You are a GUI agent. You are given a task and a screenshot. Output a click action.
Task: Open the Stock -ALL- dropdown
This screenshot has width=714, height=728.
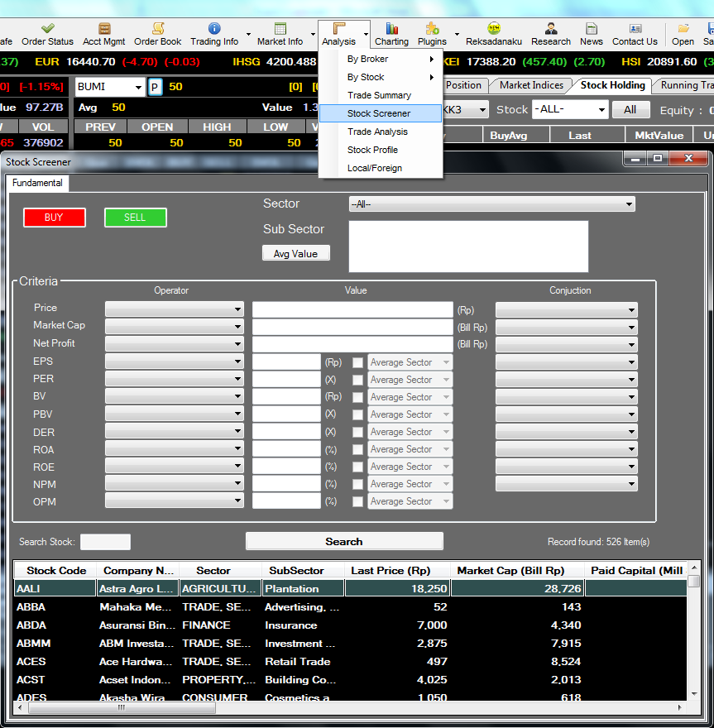[570, 109]
